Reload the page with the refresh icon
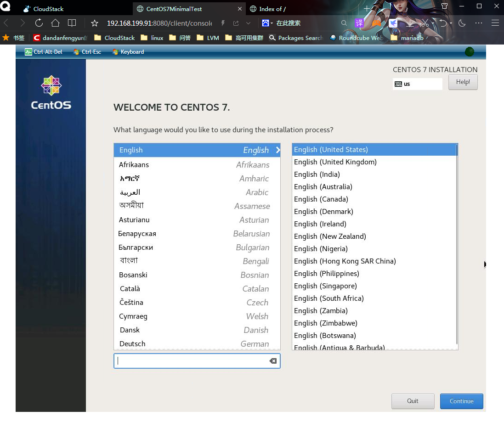Image resolution: width=504 pixels, height=433 pixels. [39, 23]
